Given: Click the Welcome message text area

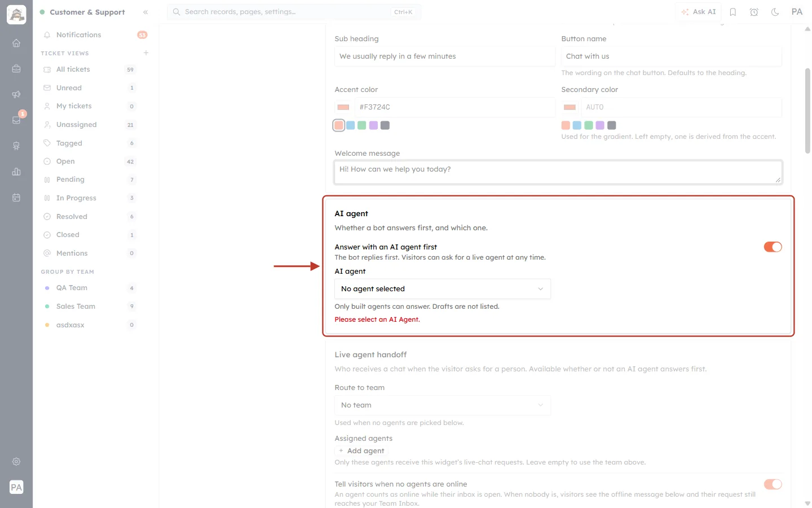Looking at the screenshot, I should [x=558, y=172].
